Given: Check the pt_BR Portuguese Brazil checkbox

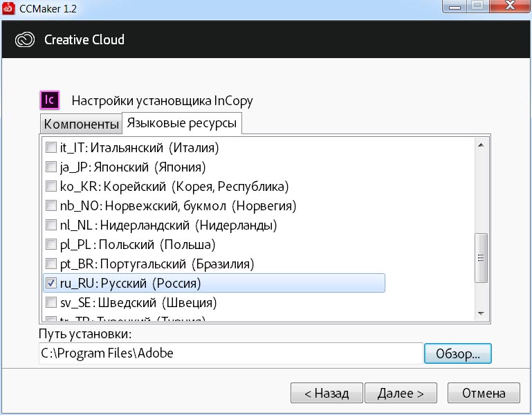Looking at the screenshot, I should point(51,264).
